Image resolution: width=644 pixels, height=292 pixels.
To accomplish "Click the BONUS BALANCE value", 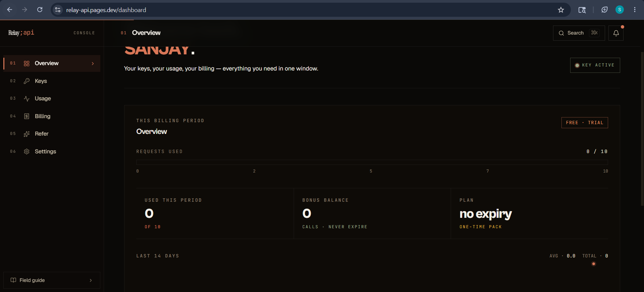I will [x=307, y=213].
